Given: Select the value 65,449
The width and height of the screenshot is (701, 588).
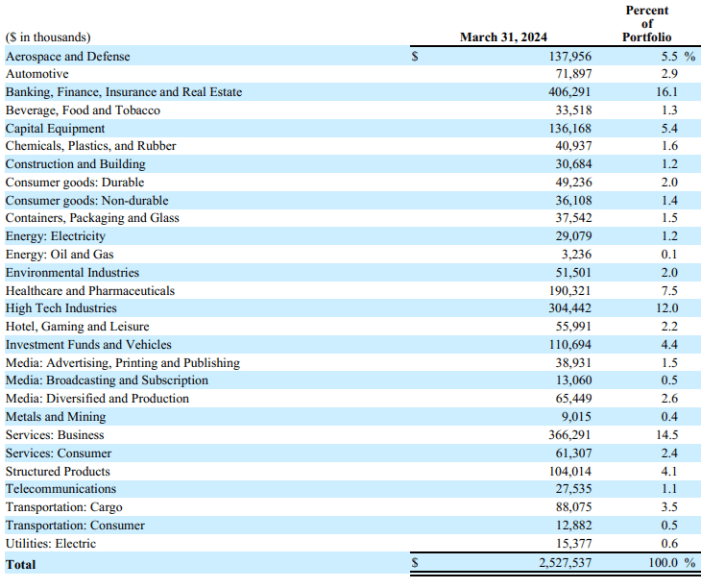Looking at the screenshot, I should pyautogui.click(x=573, y=399).
